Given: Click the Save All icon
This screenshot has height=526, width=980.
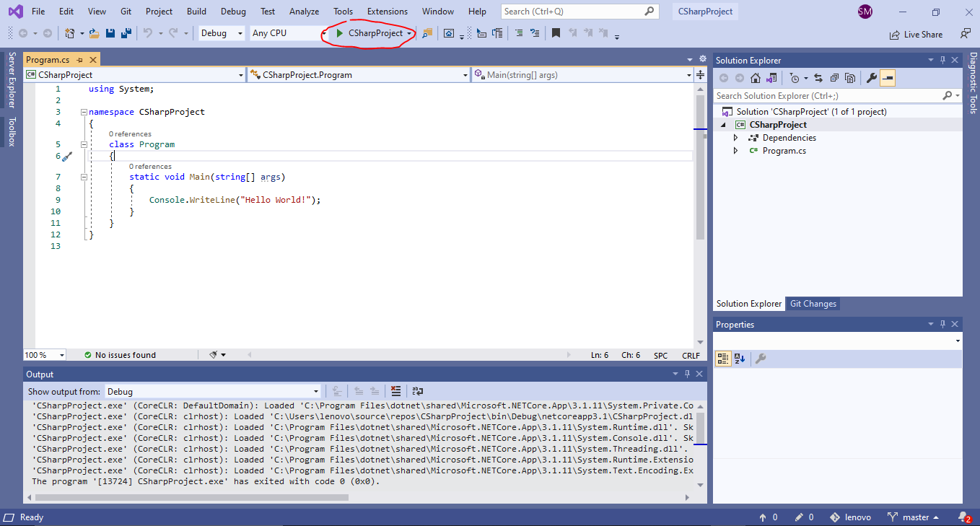Looking at the screenshot, I should [126, 33].
